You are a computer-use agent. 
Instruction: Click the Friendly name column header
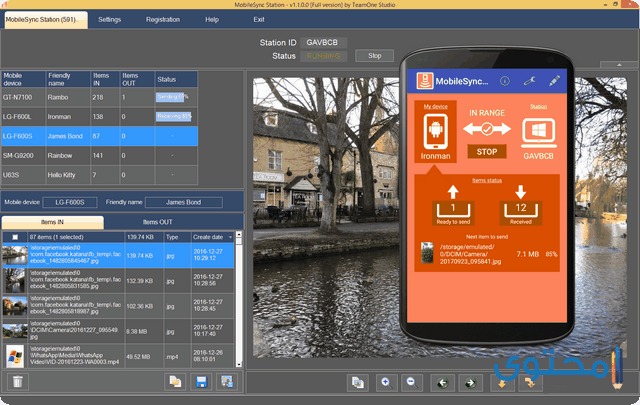pyautogui.click(x=68, y=79)
